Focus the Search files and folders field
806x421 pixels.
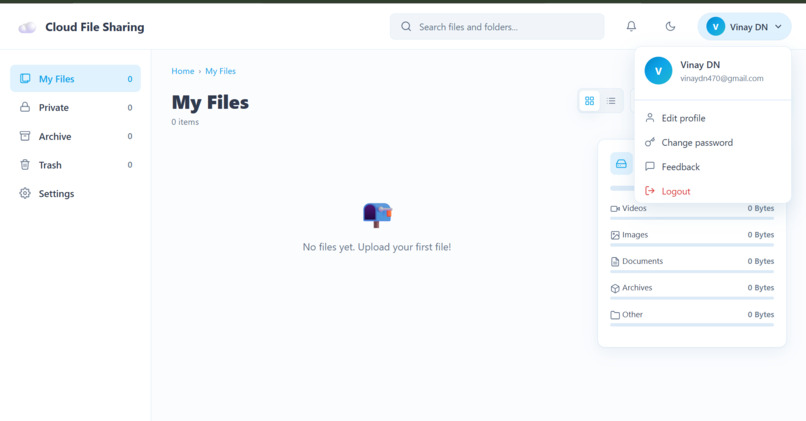click(497, 27)
